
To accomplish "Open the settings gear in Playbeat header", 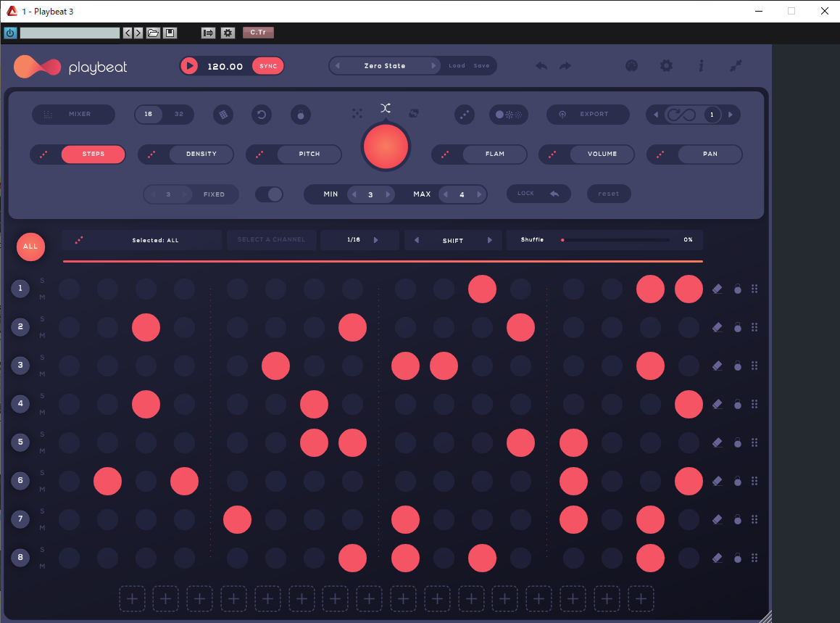I will (x=666, y=66).
